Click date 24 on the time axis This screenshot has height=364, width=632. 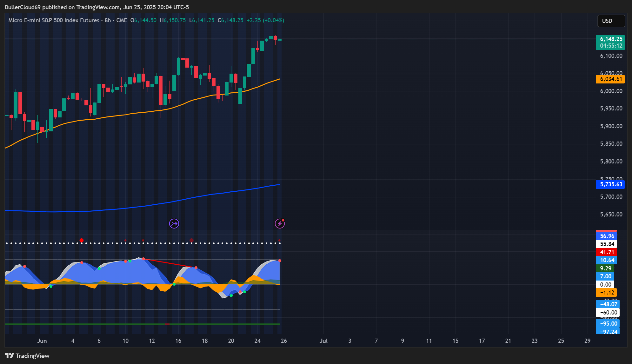pyautogui.click(x=257, y=341)
